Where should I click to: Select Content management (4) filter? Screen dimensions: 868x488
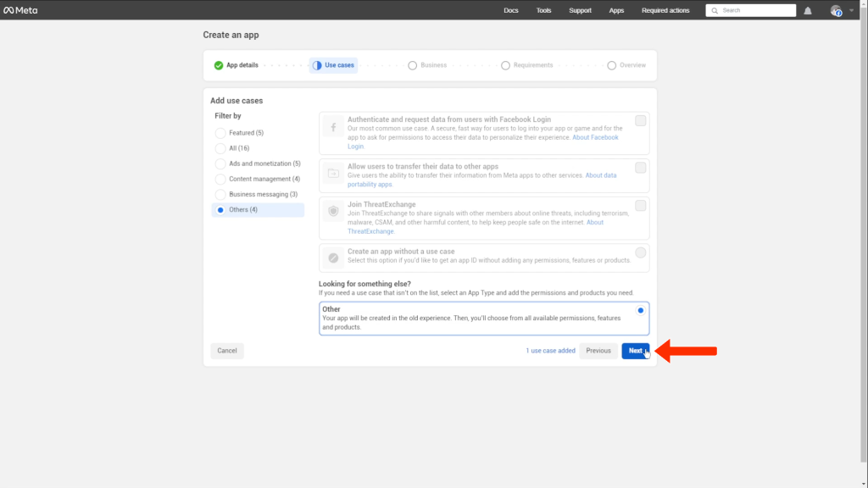click(220, 180)
